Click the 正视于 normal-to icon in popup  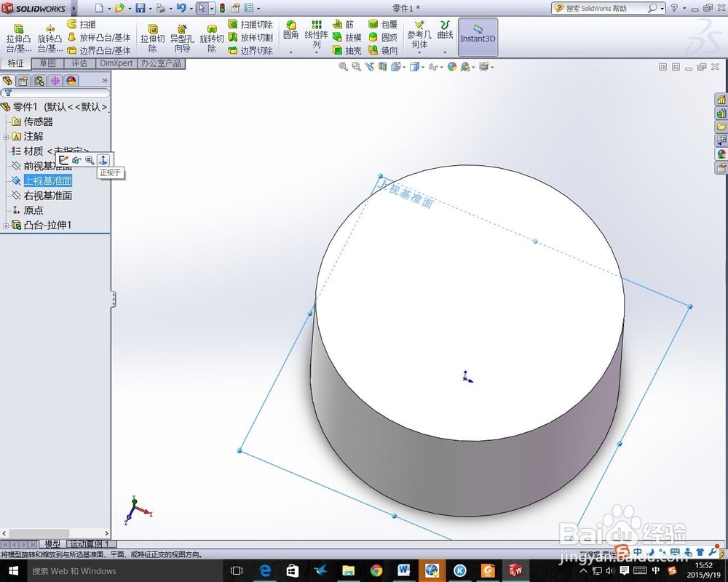pos(103,160)
